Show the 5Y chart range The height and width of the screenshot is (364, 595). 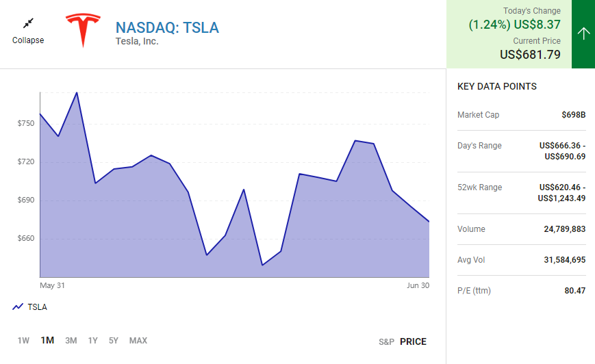point(114,341)
